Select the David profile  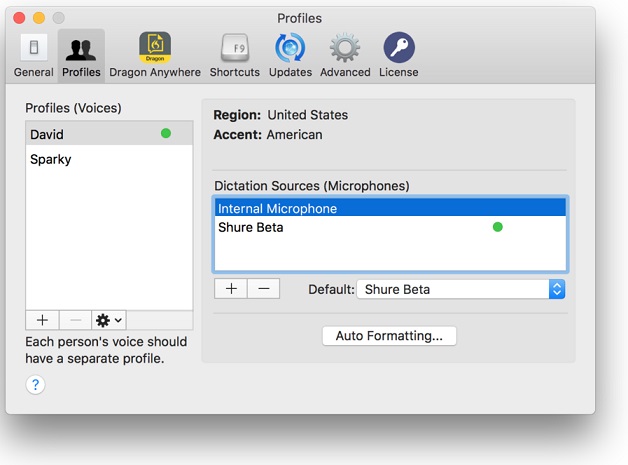tap(109, 134)
